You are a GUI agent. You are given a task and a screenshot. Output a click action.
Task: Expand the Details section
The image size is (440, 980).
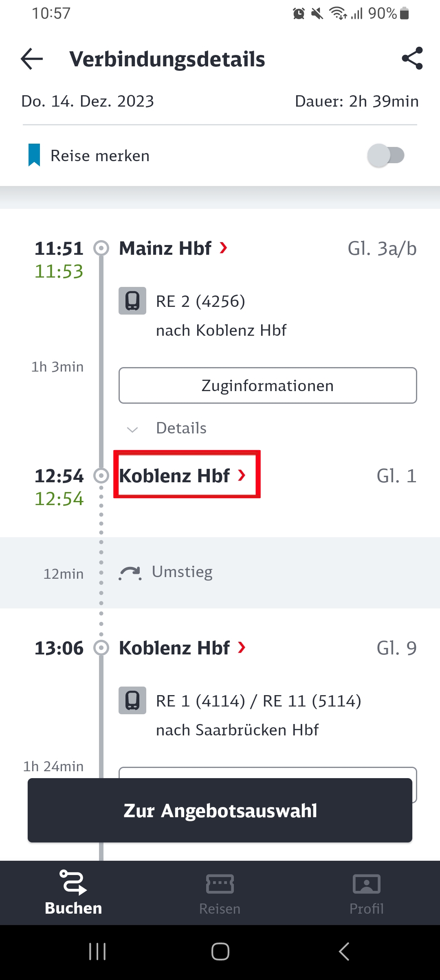coord(167,428)
